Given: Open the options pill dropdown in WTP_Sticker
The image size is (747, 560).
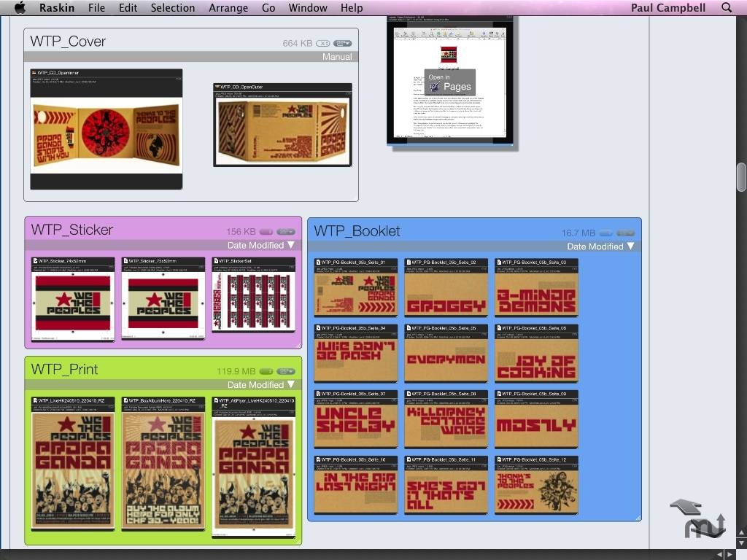Looking at the screenshot, I should [x=286, y=232].
